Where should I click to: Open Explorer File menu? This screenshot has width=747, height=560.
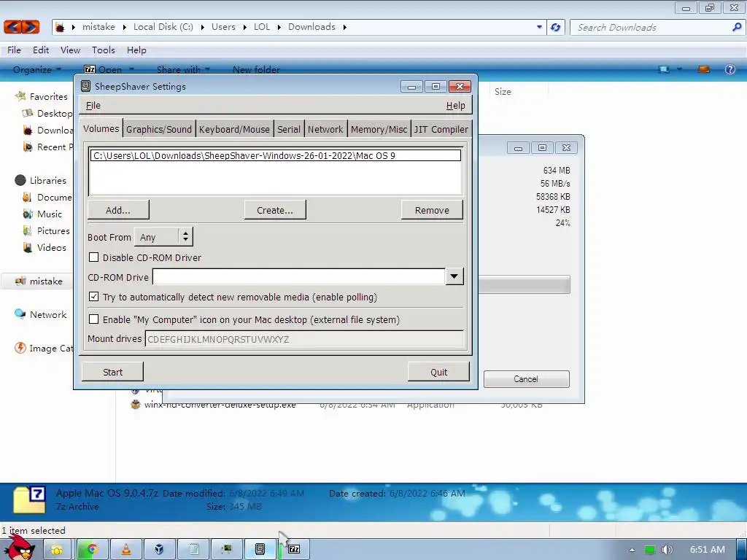click(14, 50)
